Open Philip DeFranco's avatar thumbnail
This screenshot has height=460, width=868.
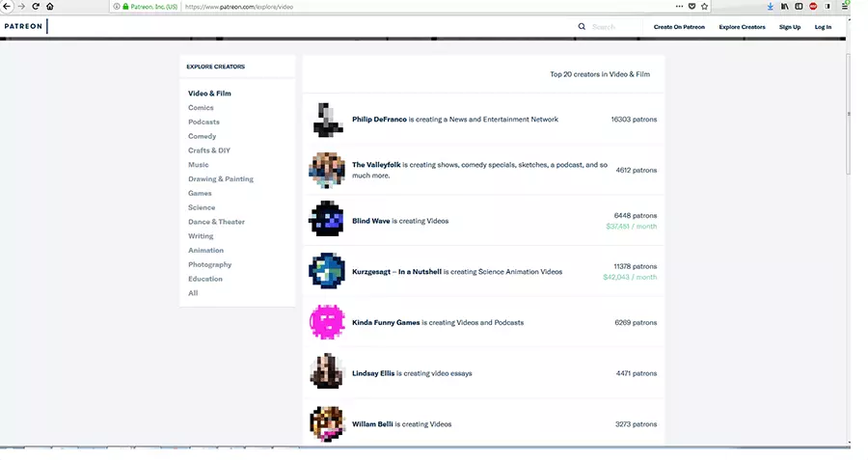tap(327, 120)
